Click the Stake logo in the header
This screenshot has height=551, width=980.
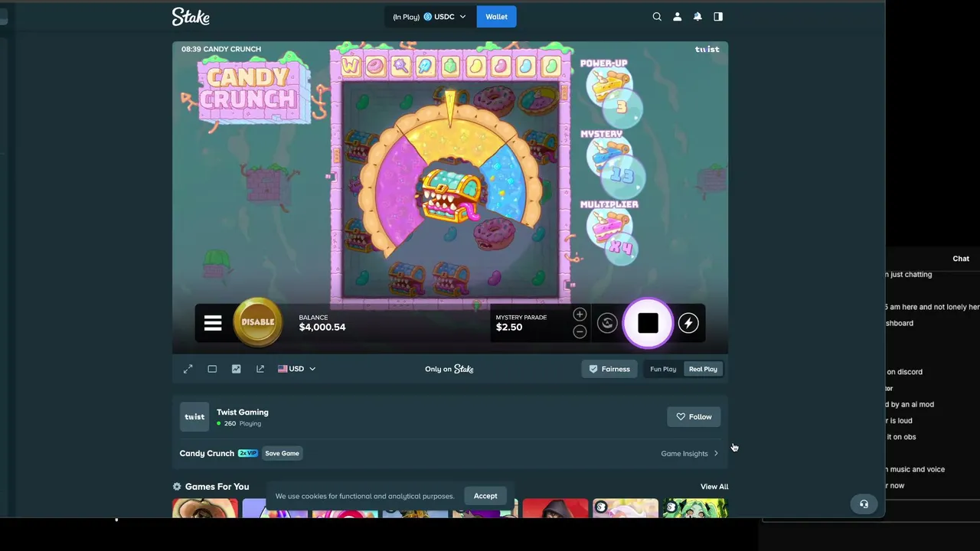(x=191, y=16)
